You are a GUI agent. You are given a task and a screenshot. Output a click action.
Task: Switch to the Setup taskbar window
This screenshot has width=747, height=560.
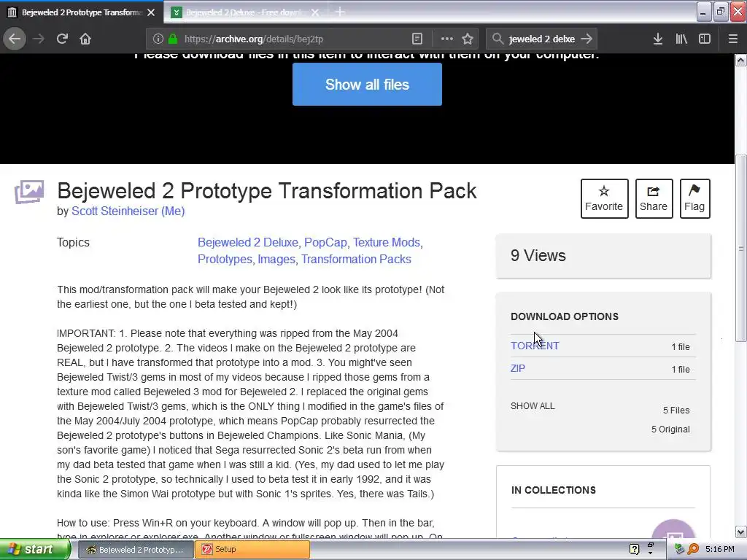click(x=252, y=550)
